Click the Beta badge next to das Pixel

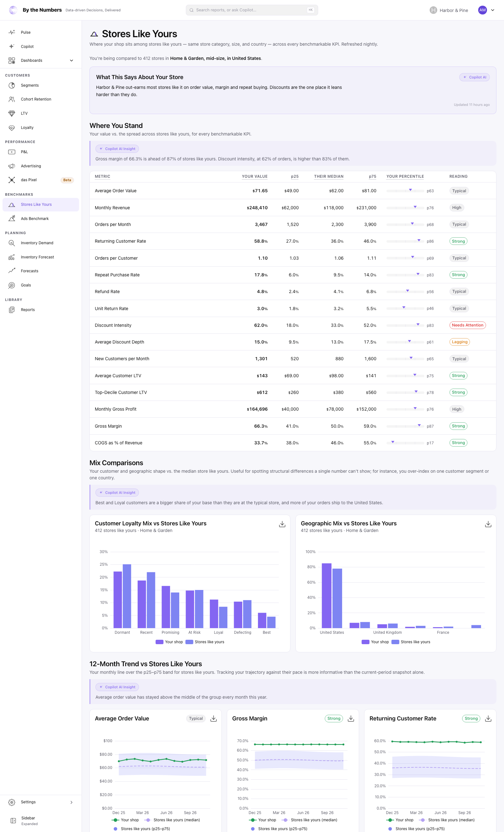67,180
